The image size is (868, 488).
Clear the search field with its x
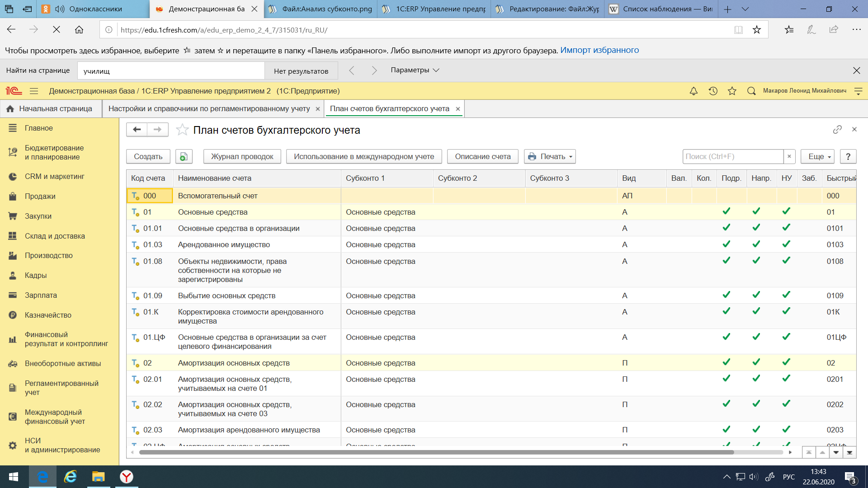pyautogui.click(x=789, y=156)
